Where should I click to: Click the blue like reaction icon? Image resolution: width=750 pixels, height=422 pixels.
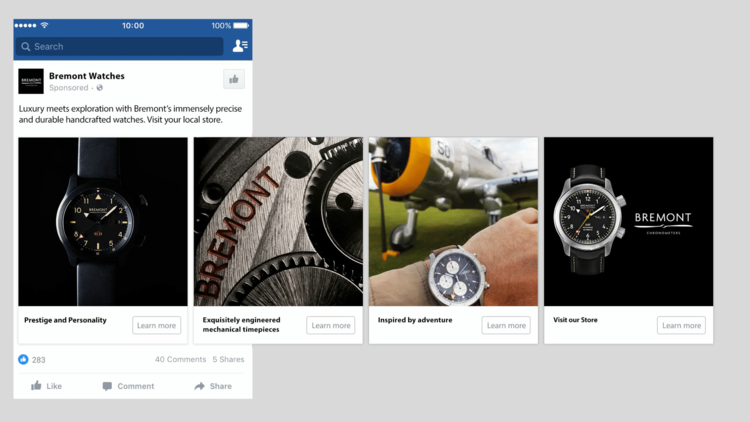[x=23, y=359]
